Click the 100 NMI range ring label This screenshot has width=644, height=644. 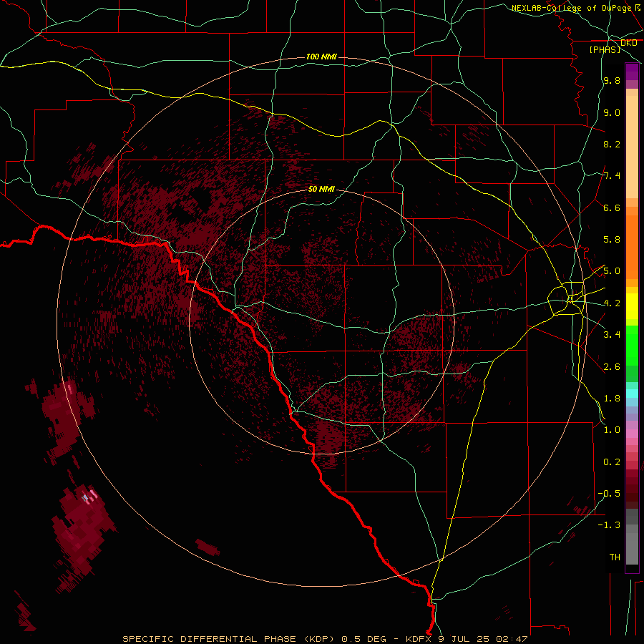coord(321,57)
